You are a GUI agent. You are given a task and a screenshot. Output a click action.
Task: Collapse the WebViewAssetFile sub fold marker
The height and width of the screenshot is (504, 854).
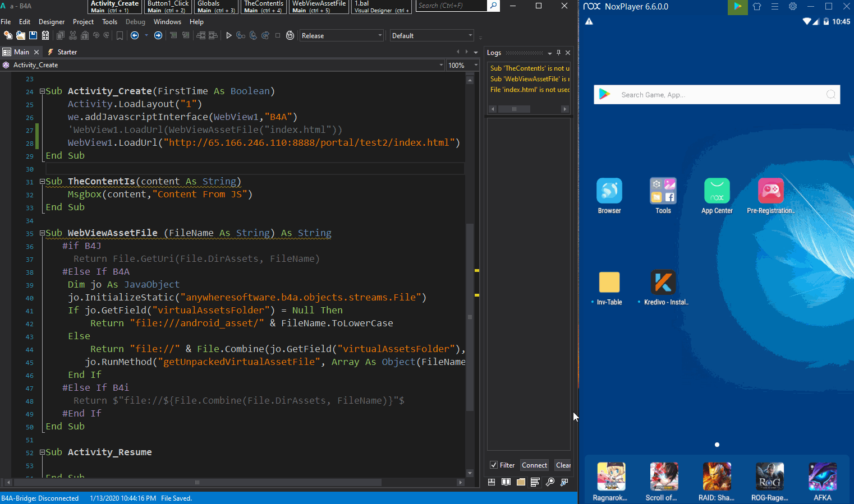pyautogui.click(x=42, y=233)
